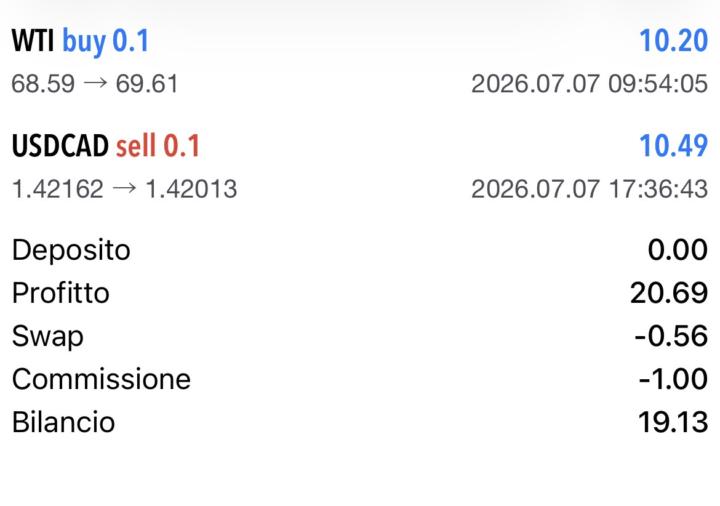Tap the blue 'buy 0.1' text
720x506 pixels.
106,41
